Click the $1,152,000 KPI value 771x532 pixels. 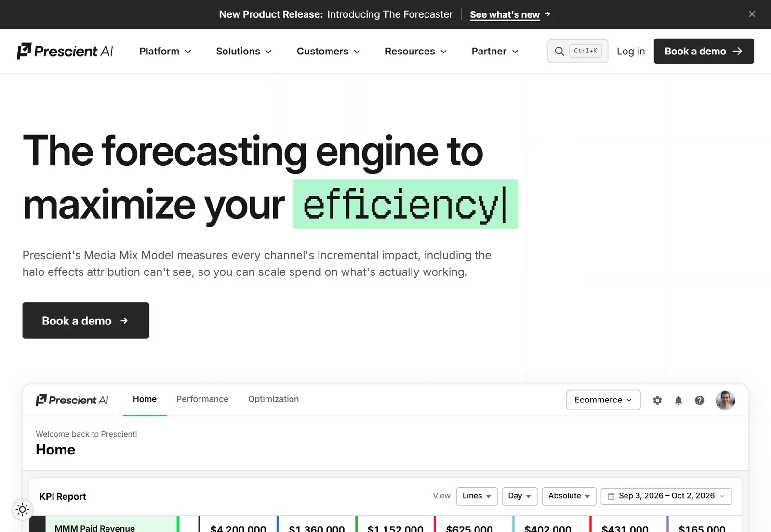coord(395,528)
